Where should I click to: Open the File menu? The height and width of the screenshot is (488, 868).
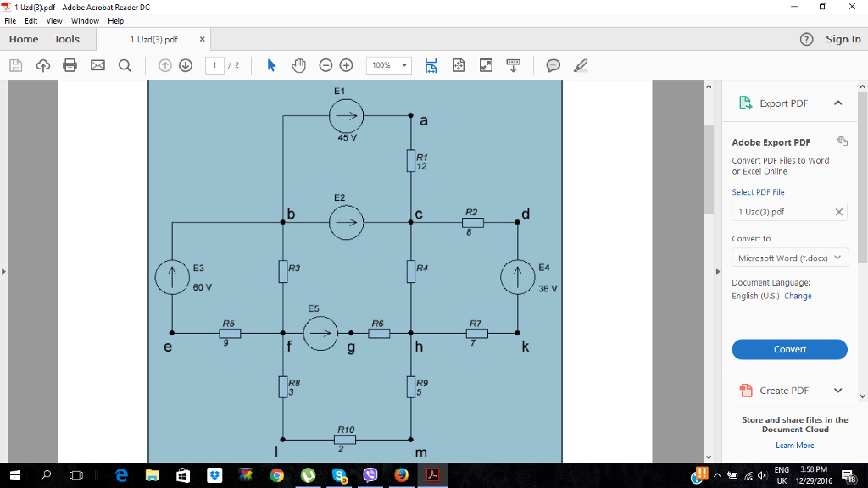[9, 20]
